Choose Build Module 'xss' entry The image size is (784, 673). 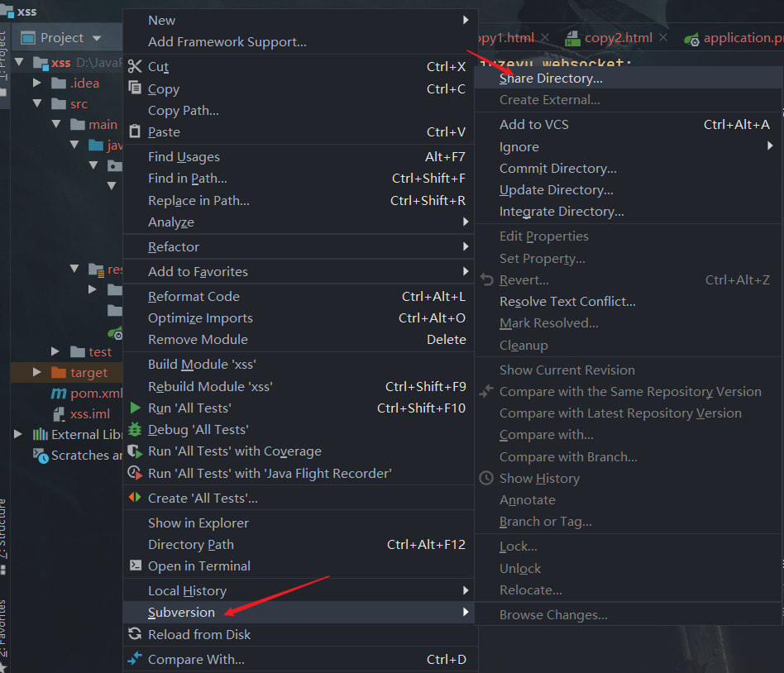299,365
